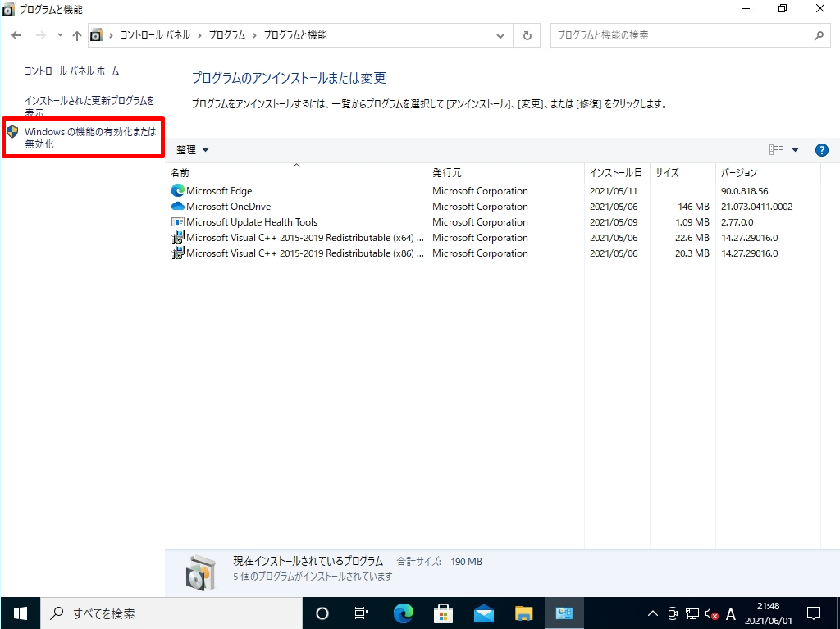Select Microsoft Visual C++ 2015-2019 Redistributable (x64) entry
Screen dimensions: 840x629
coord(305,237)
